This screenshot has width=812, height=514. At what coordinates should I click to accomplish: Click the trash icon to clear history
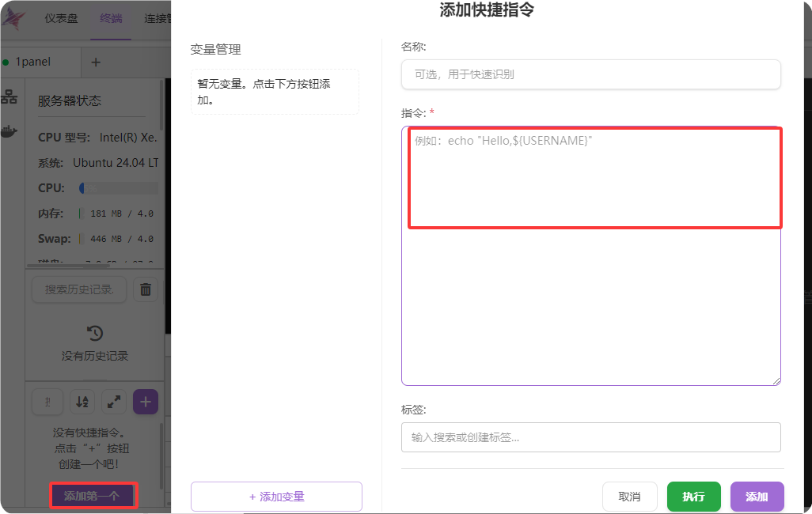pyautogui.click(x=145, y=290)
